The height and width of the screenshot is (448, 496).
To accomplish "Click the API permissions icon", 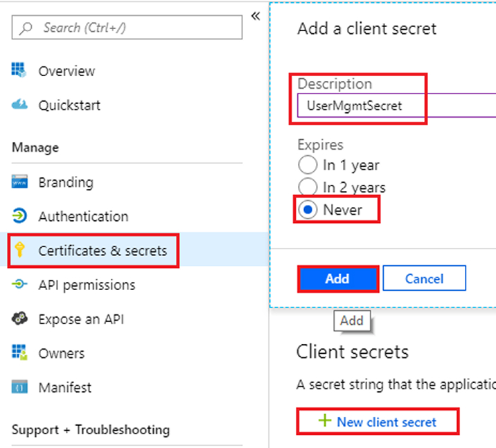I will pyautogui.click(x=19, y=284).
